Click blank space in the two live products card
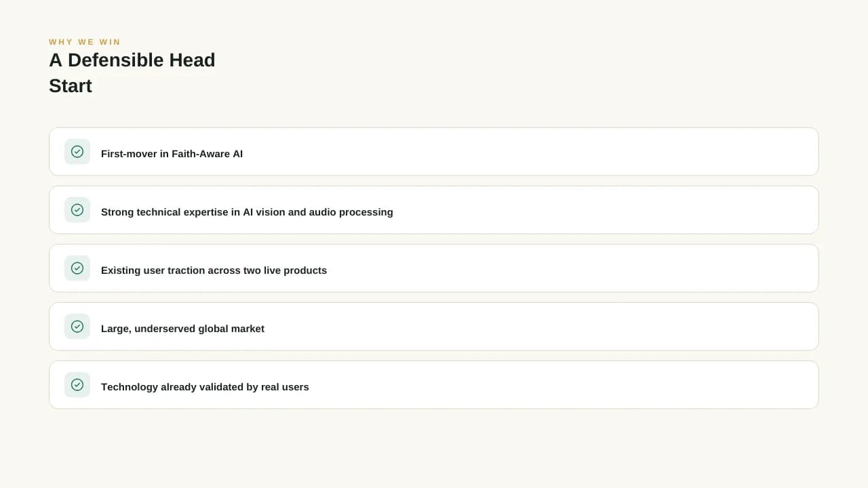This screenshot has width=868, height=488. pos(570,268)
